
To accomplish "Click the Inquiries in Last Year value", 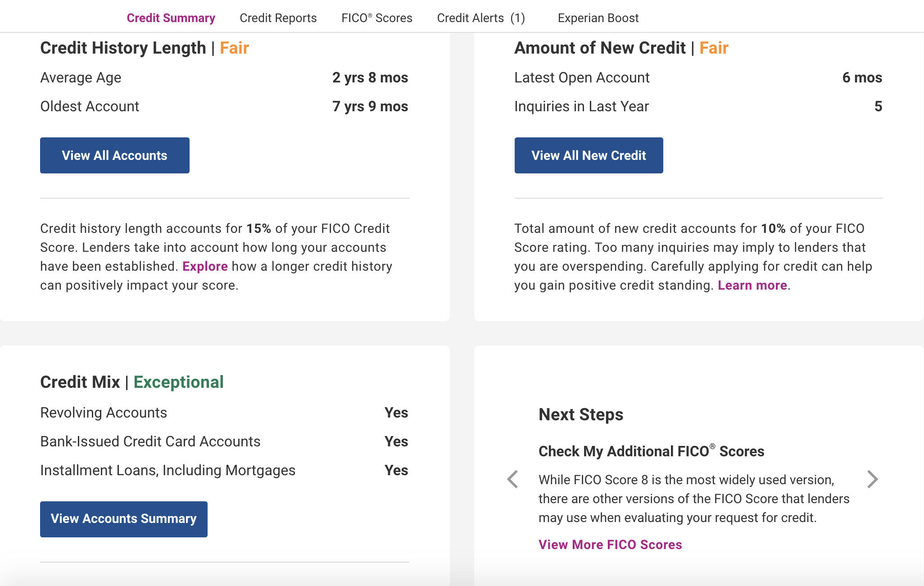I will tap(879, 106).
